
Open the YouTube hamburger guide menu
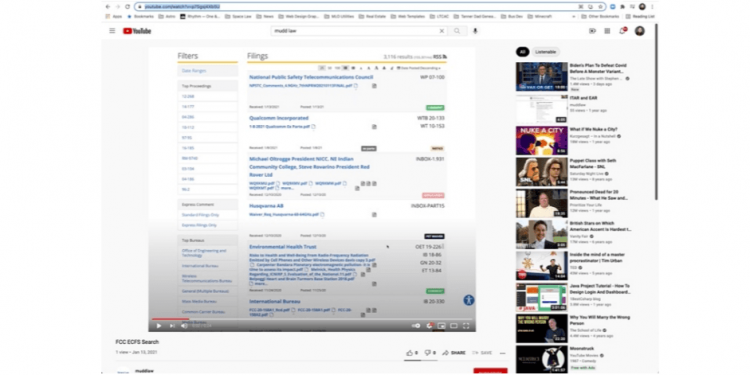pos(112,31)
